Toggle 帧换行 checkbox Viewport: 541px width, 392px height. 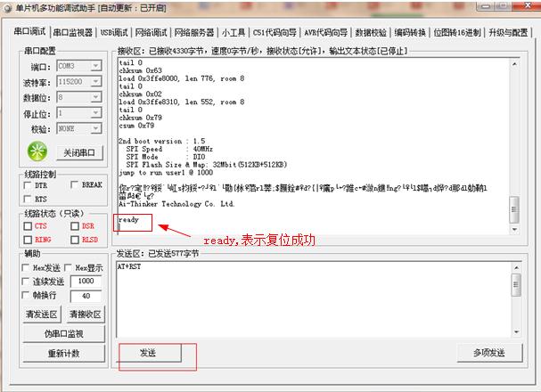(25, 295)
